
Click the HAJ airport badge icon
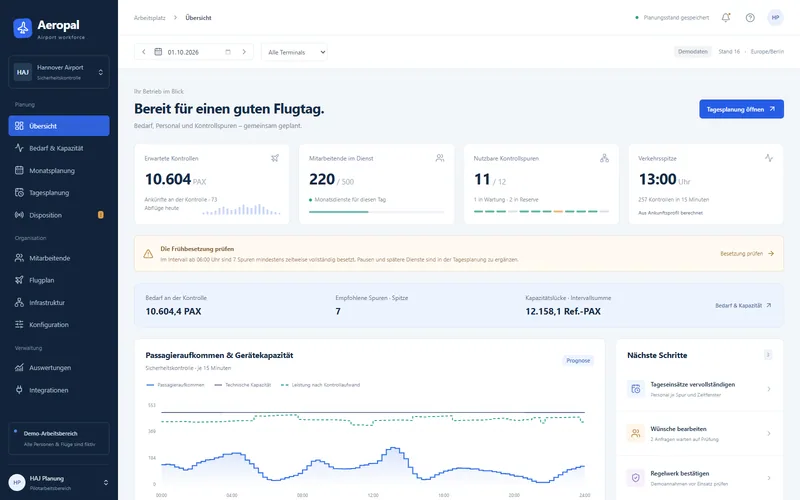(x=22, y=72)
